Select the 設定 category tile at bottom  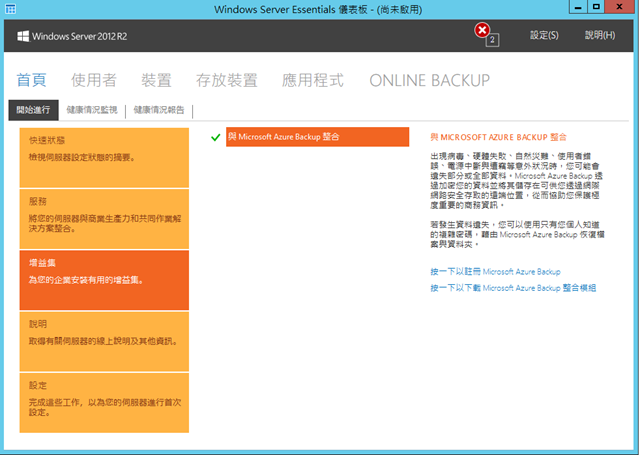coord(104,402)
